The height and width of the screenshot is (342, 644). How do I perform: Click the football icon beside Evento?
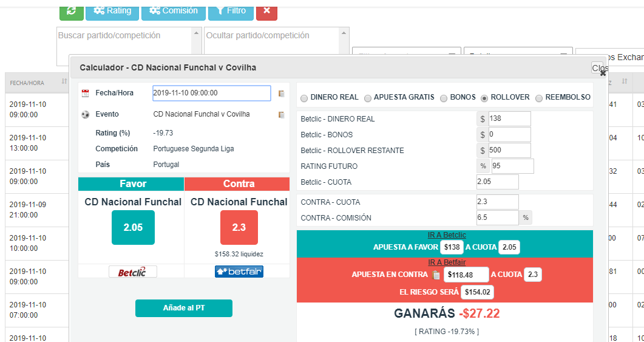point(86,115)
